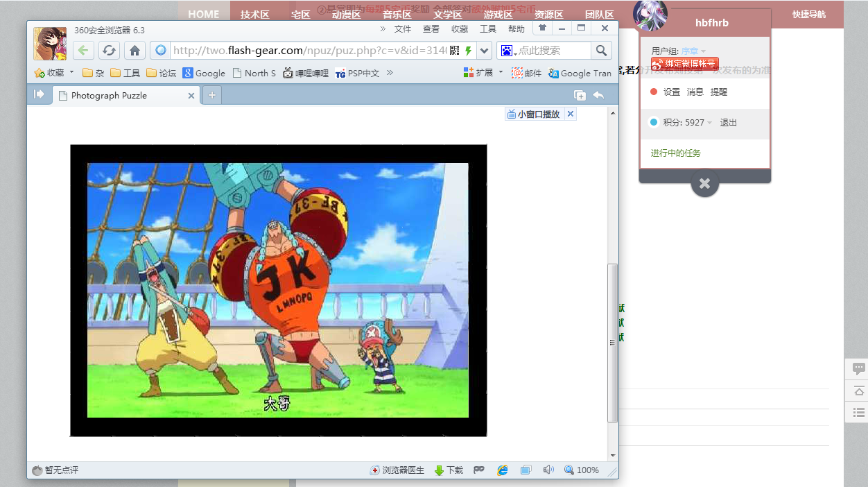Open the 100% zoom level menu
Viewport: 868px width, 487px height.
[582, 470]
